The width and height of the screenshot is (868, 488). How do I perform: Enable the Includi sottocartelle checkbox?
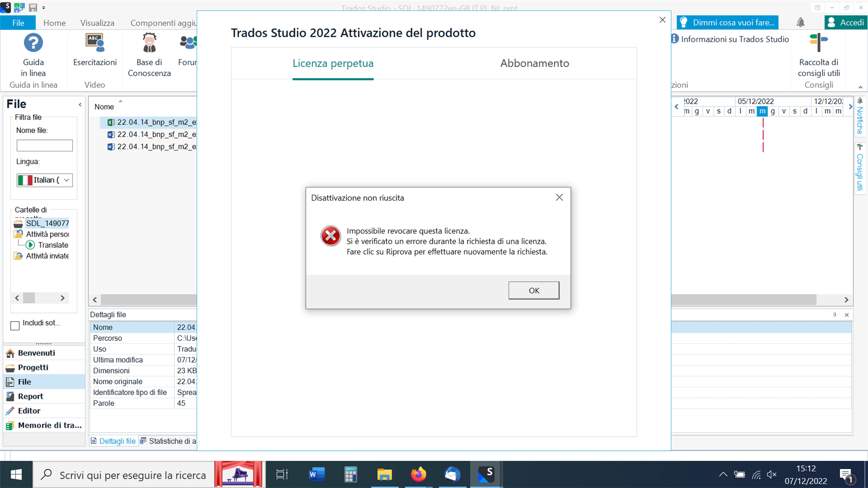click(15, 326)
